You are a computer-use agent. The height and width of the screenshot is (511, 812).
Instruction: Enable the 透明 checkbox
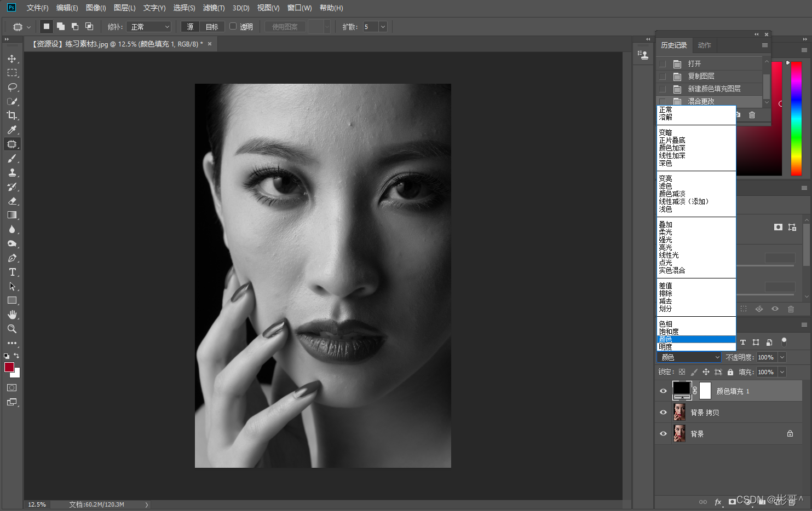click(x=233, y=26)
